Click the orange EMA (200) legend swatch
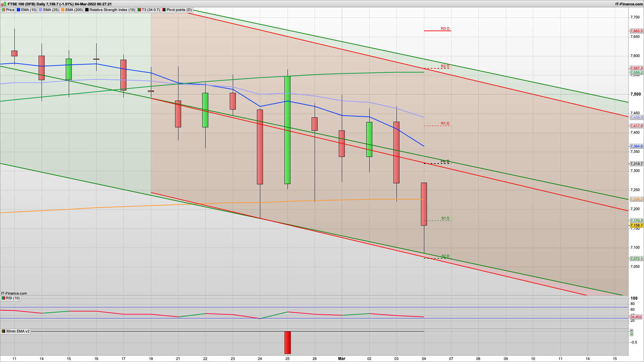This screenshot has width=644, height=362. (x=63, y=10)
